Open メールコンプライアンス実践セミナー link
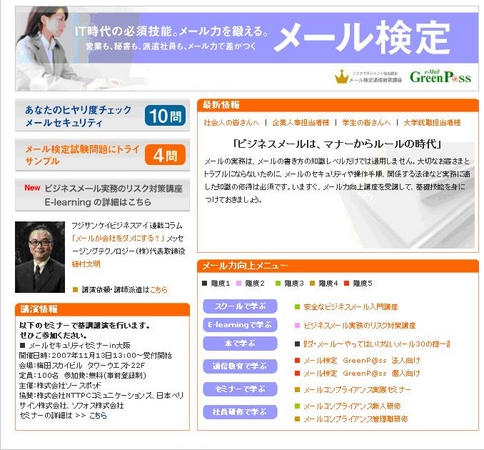The image size is (484, 450). pyautogui.click(x=357, y=390)
